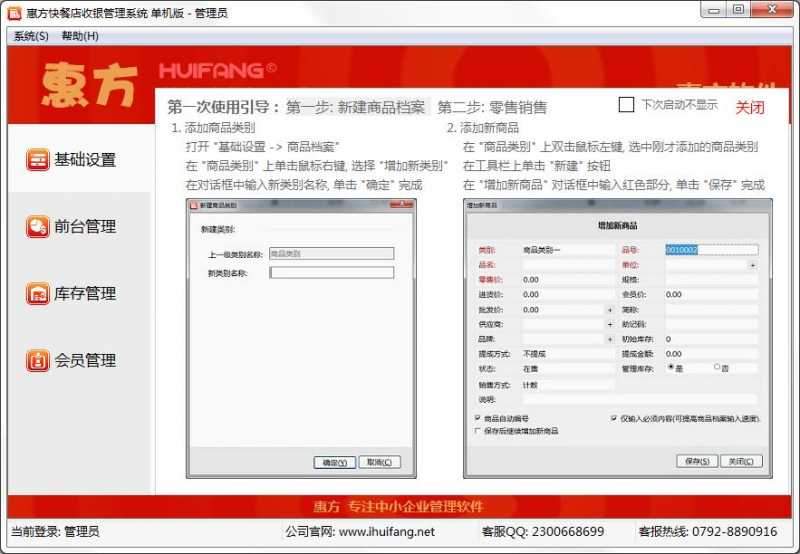
Task: Open the 系统(S) menu
Action: coord(31,36)
